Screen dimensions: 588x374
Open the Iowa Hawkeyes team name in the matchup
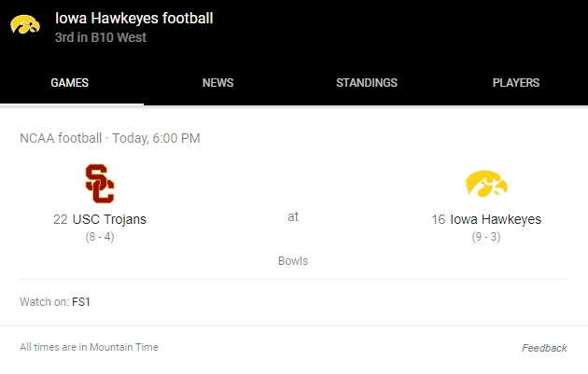tap(496, 220)
